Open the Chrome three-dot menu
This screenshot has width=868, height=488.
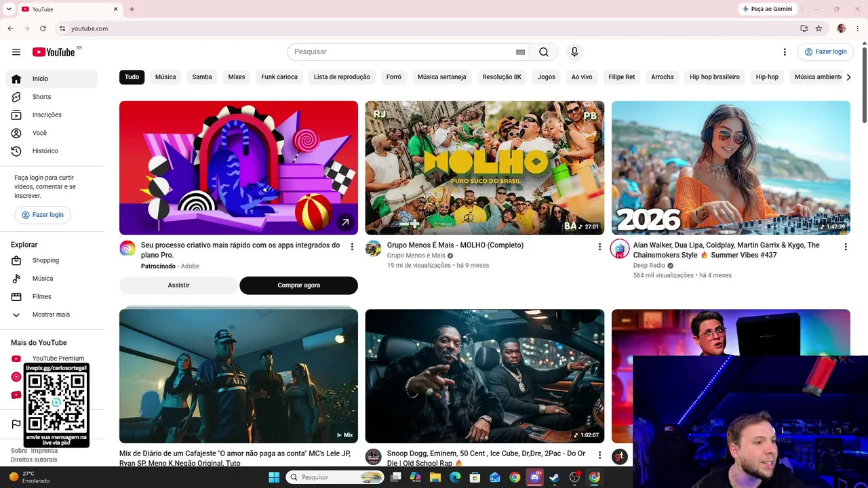[x=858, y=28]
